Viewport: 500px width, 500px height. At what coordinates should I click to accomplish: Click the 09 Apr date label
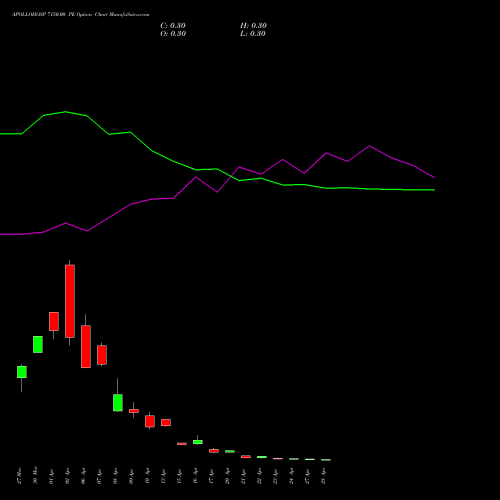(131, 476)
